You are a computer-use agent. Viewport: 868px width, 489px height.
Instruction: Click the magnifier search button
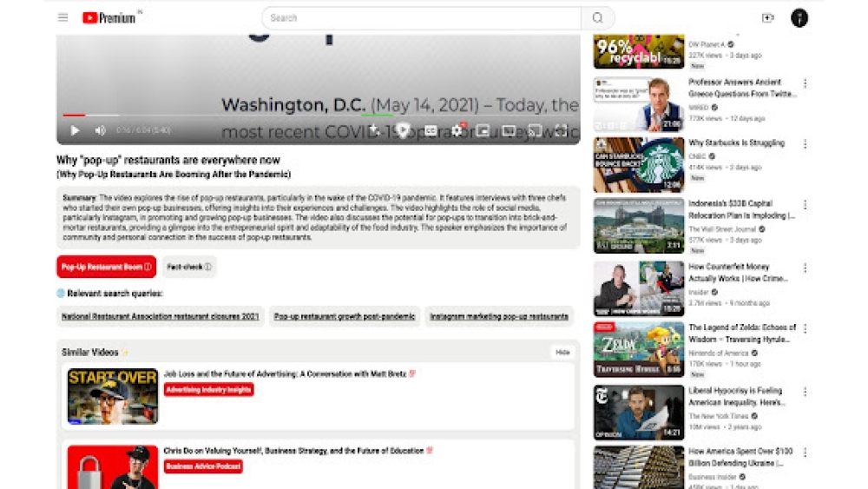click(x=597, y=17)
